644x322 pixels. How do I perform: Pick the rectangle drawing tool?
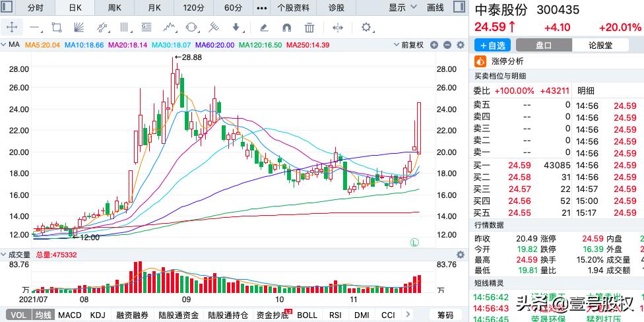[x=56, y=28]
